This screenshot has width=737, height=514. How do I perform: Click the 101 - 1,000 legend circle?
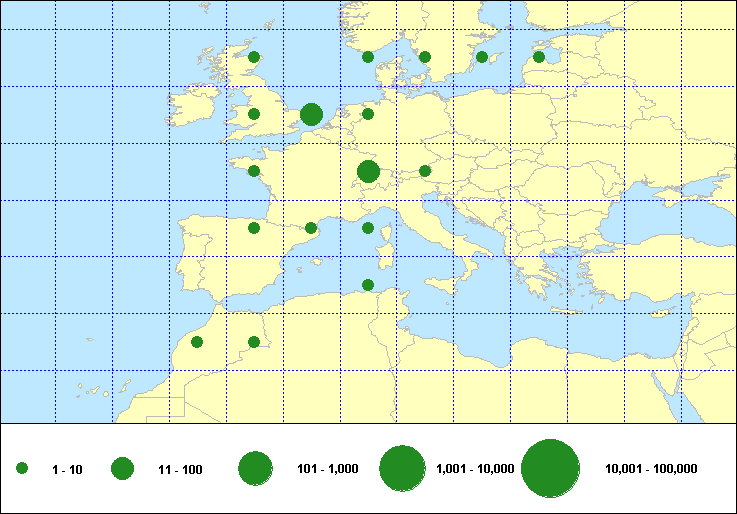256,468
